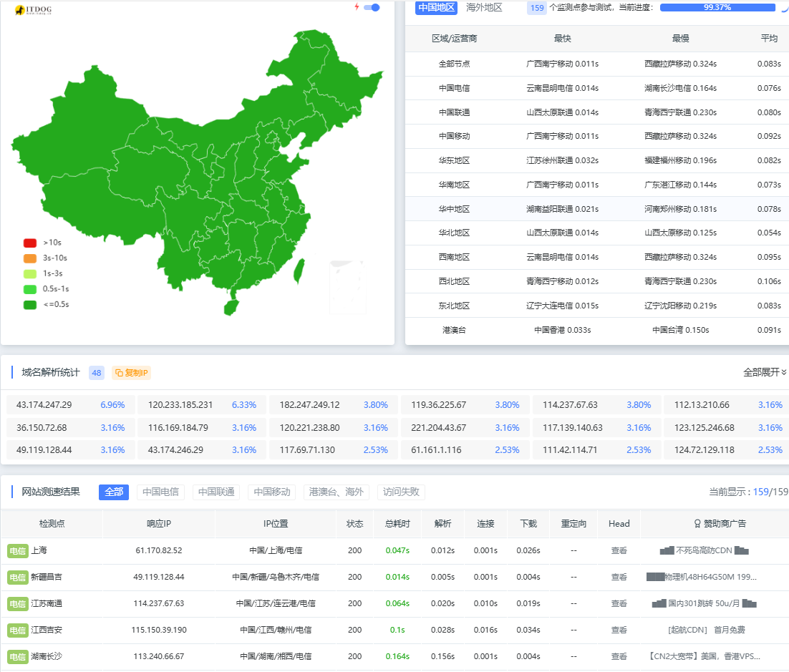Show only 访问失败 results
This screenshot has width=789, height=672.
click(x=401, y=492)
